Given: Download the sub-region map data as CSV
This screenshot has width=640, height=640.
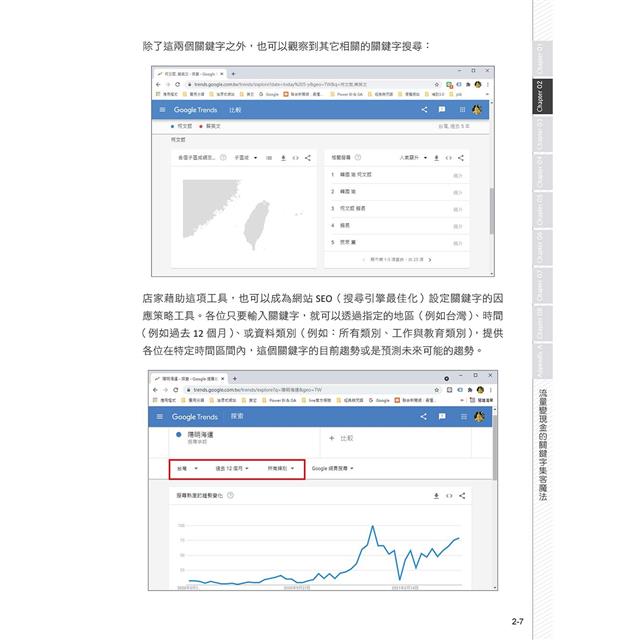Looking at the screenshot, I should pyautogui.click(x=283, y=158).
